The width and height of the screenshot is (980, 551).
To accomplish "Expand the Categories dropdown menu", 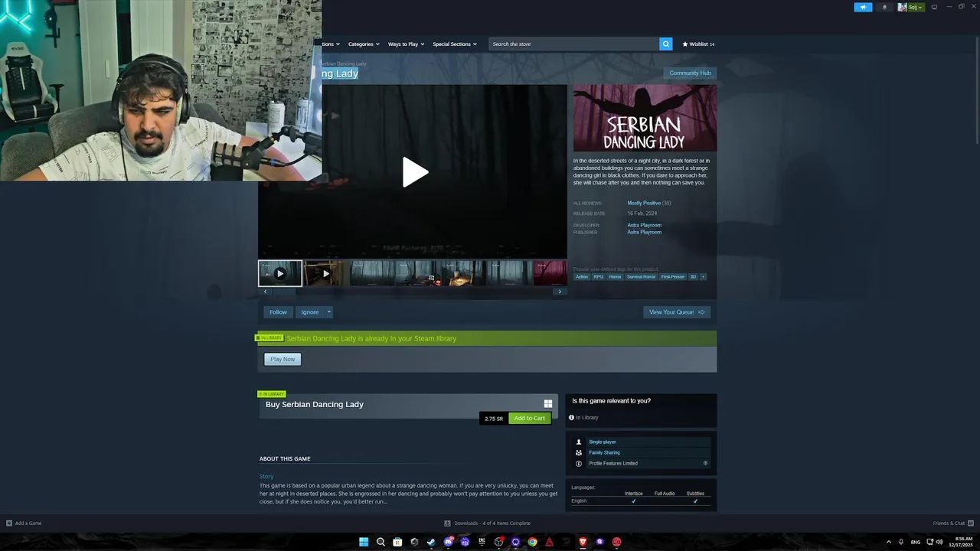I will [364, 44].
